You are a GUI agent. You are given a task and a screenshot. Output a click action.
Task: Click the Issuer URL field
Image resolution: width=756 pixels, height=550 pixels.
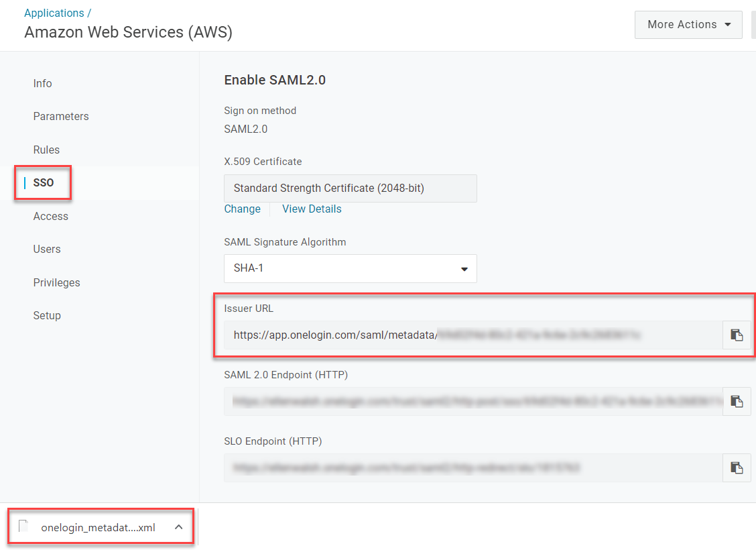click(473, 335)
